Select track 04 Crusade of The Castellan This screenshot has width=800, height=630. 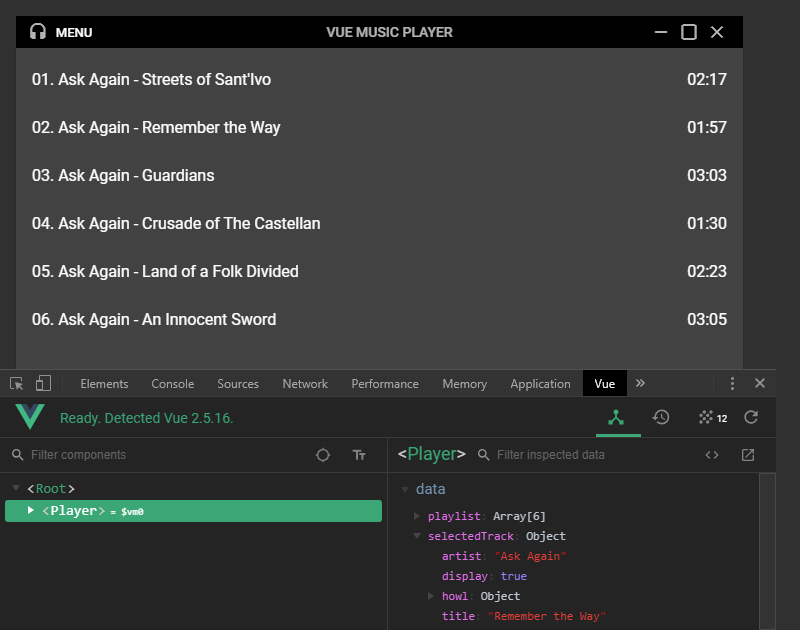click(x=379, y=223)
